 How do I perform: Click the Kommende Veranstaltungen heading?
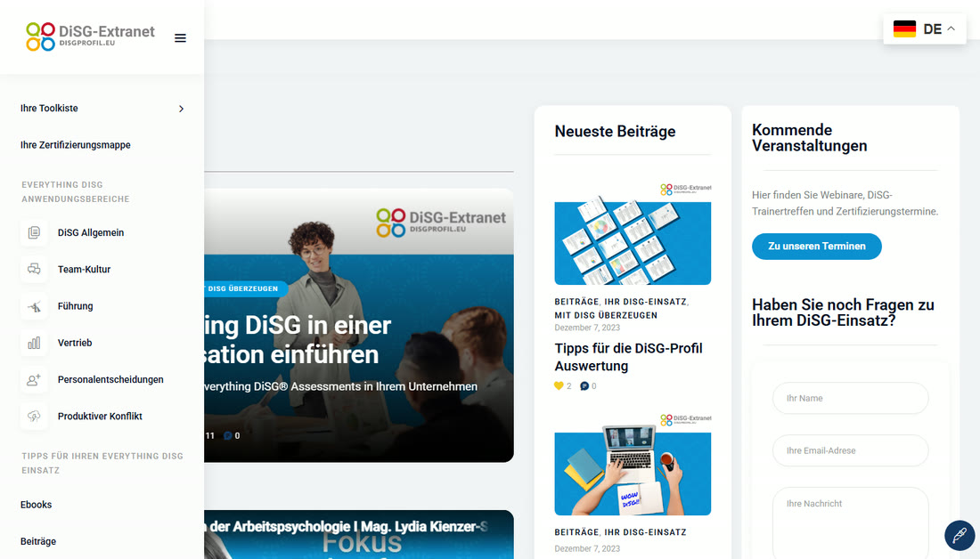click(809, 138)
